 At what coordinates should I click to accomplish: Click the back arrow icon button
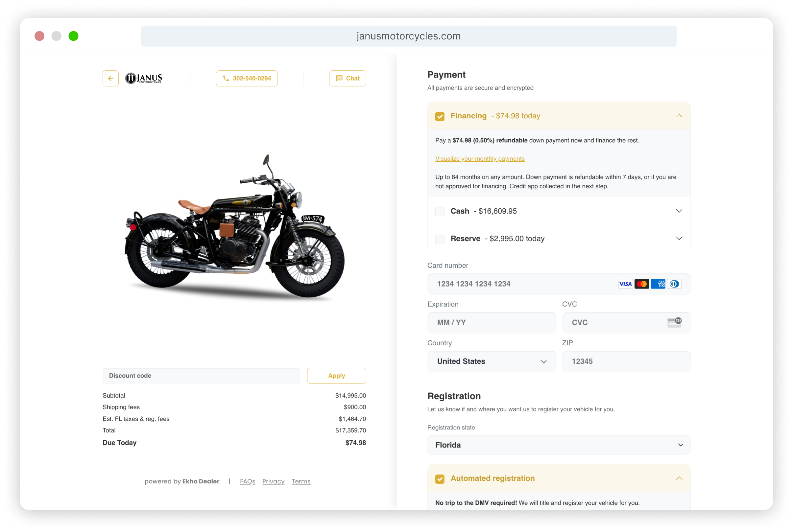(111, 79)
